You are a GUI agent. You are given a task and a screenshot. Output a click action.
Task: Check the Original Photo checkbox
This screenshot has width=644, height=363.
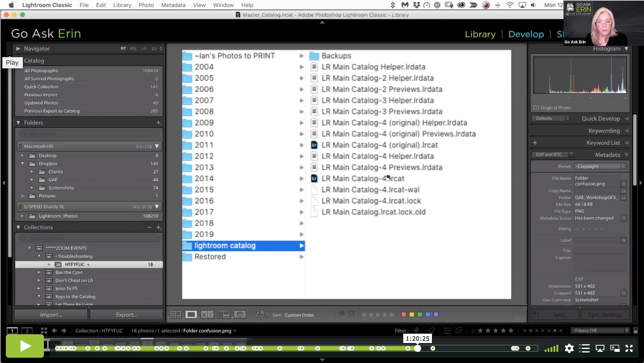(x=536, y=108)
